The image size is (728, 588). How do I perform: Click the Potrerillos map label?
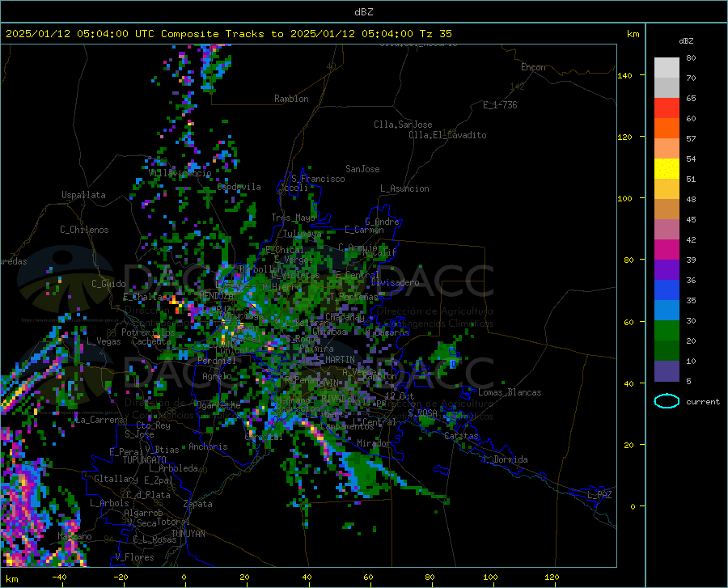click(148, 332)
